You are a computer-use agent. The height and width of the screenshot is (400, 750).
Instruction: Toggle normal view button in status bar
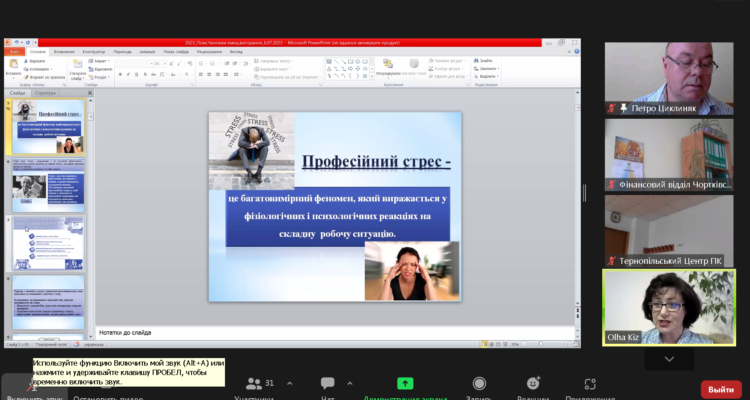pos(484,344)
